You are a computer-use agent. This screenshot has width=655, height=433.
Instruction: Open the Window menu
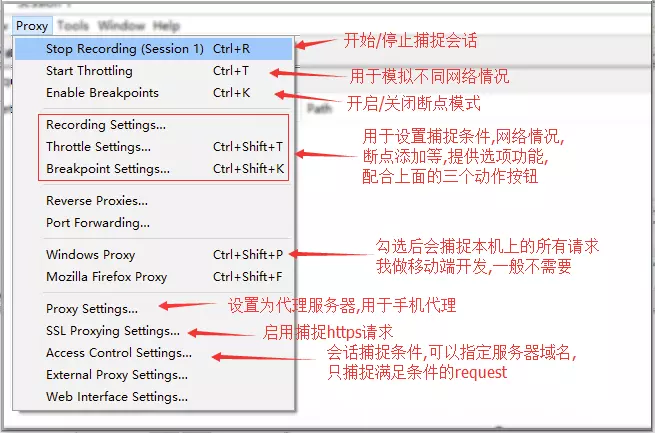(121, 26)
